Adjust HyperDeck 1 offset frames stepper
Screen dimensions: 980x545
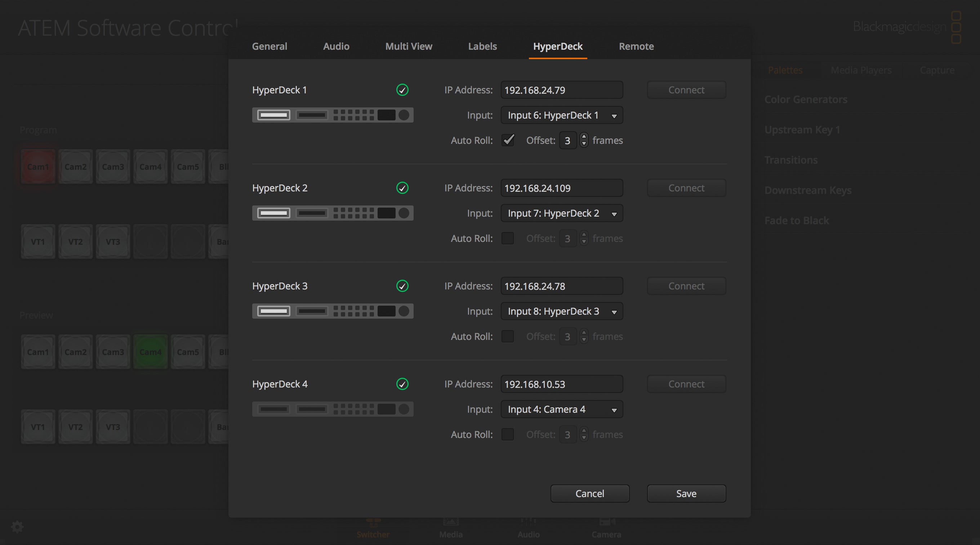pos(584,140)
